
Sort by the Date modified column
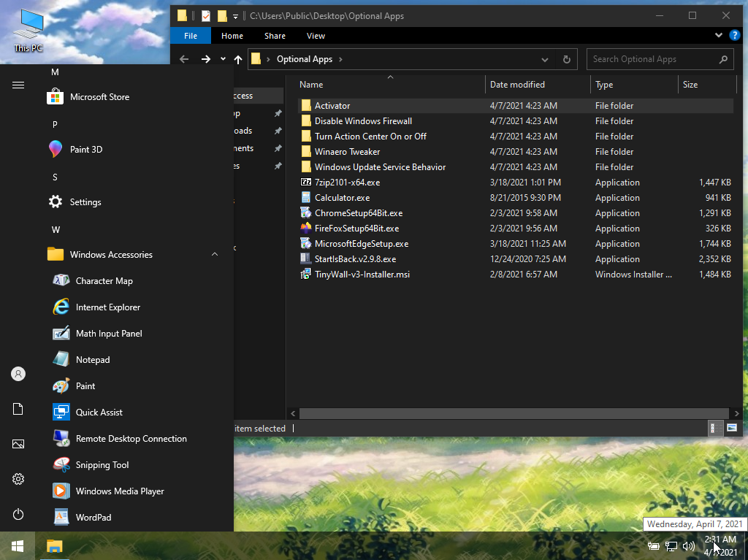538,85
